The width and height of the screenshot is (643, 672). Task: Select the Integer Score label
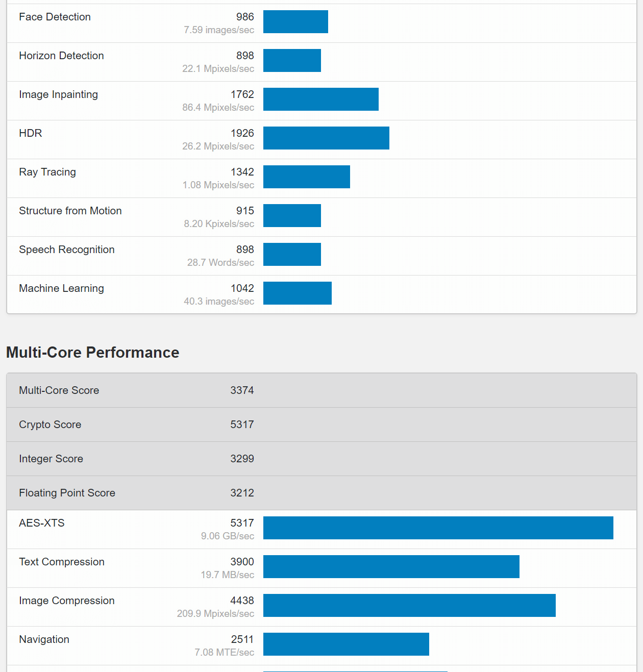coord(51,459)
